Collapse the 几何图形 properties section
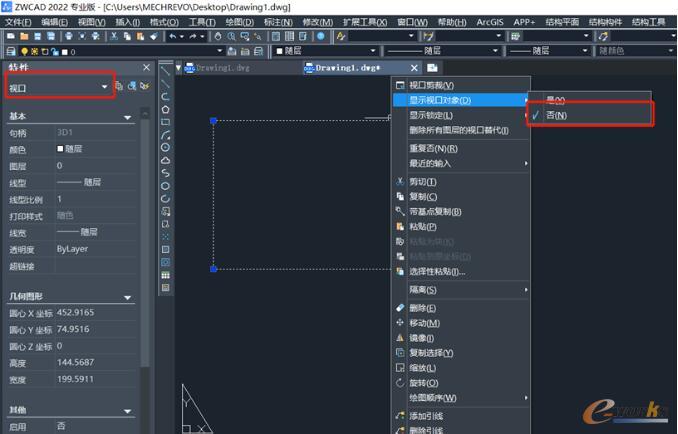This screenshot has width=678, height=434. point(128,297)
